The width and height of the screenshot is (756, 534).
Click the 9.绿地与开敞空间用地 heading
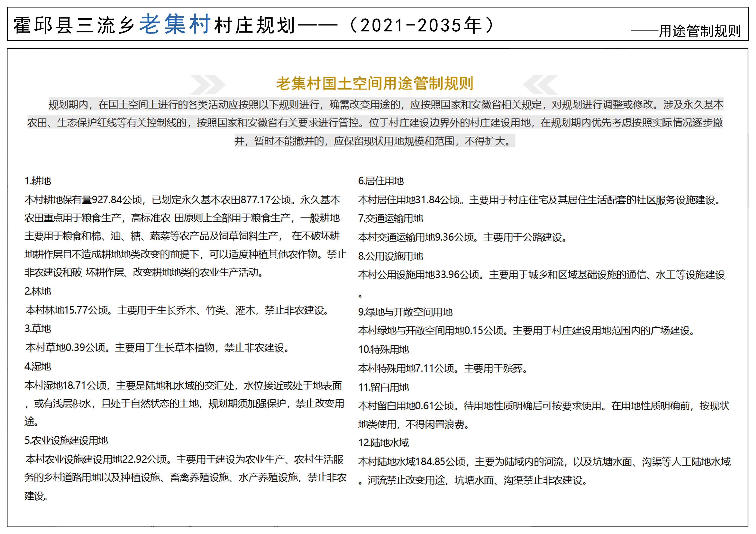405,312
